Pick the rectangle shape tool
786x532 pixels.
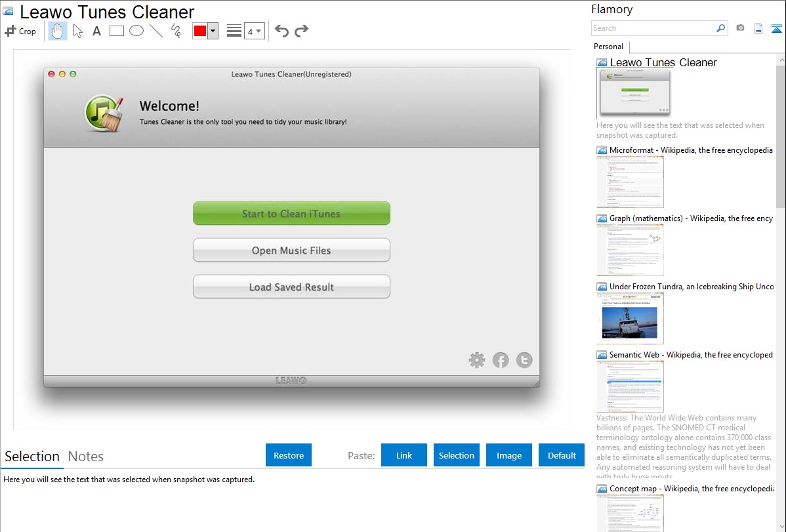click(x=116, y=31)
